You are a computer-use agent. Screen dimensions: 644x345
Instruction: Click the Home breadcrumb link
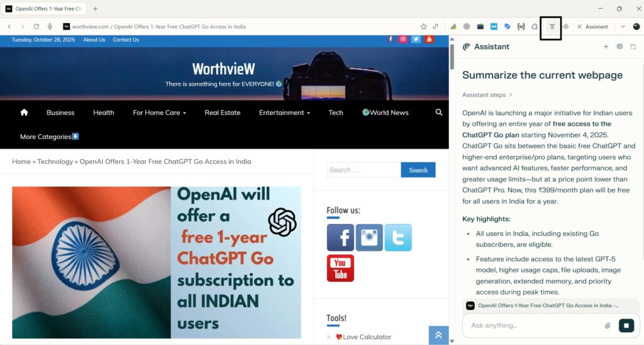point(21,162)
